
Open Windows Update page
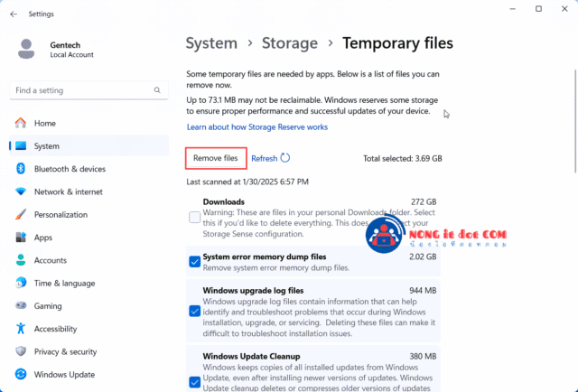point(89,375)
